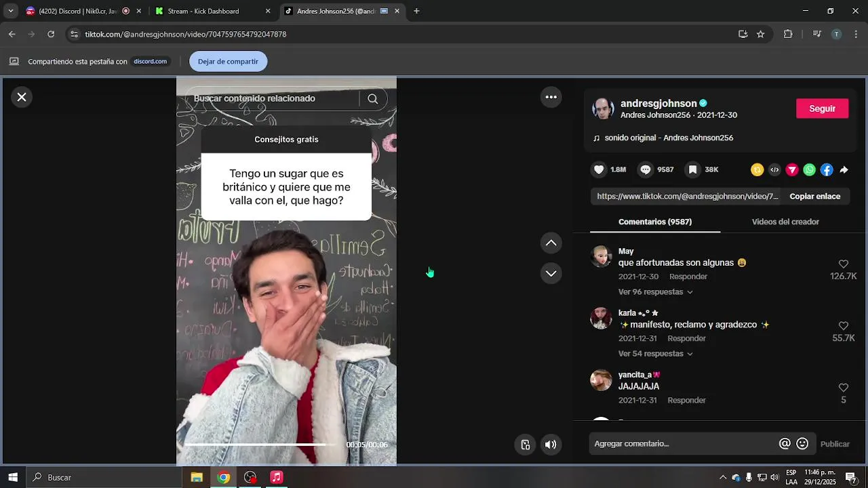This screenshot has height=488, width=868.
Task: Click the andresgjohnson profile avatar
Action: 603,109
